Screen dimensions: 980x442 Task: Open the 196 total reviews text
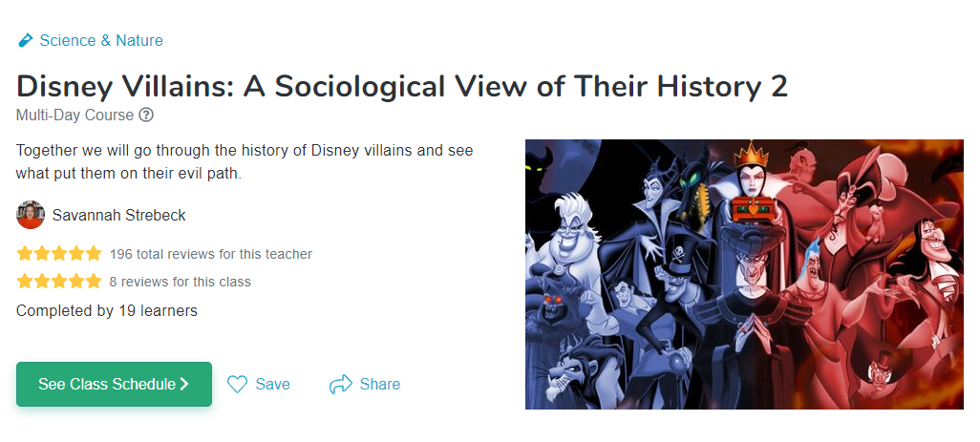point(210,254)
